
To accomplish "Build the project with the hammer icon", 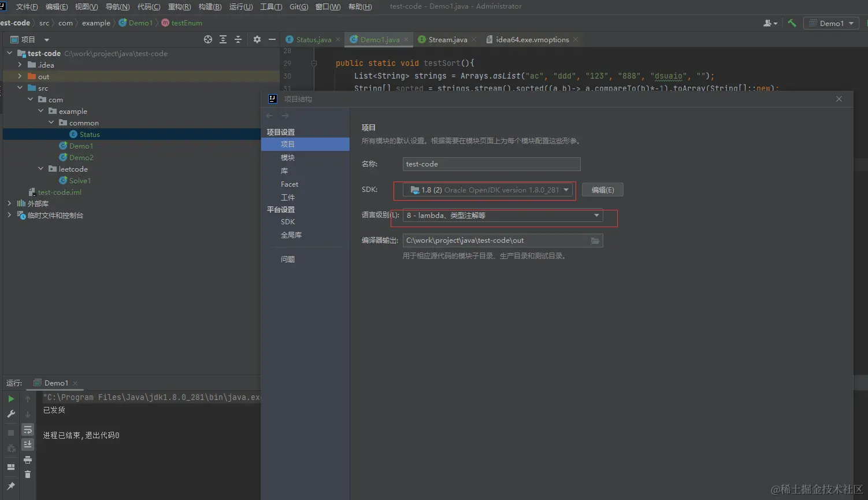I will 792,23.
